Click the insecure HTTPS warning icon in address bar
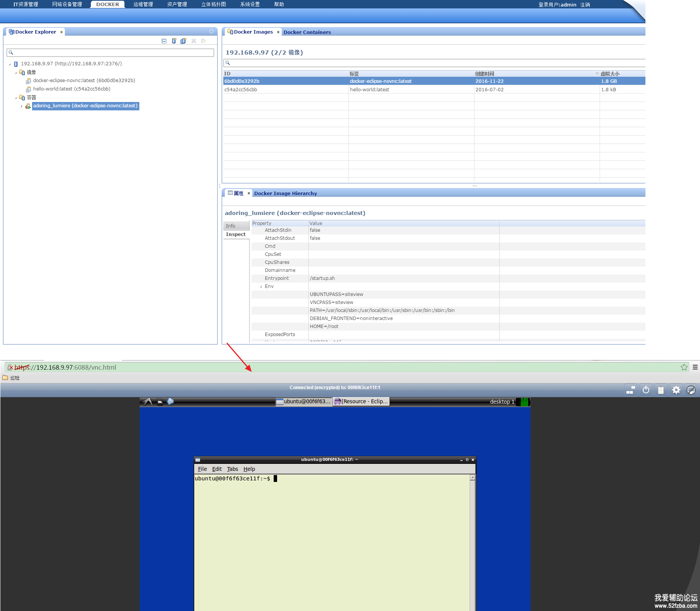Screen dimensions: 700x611 11,367
